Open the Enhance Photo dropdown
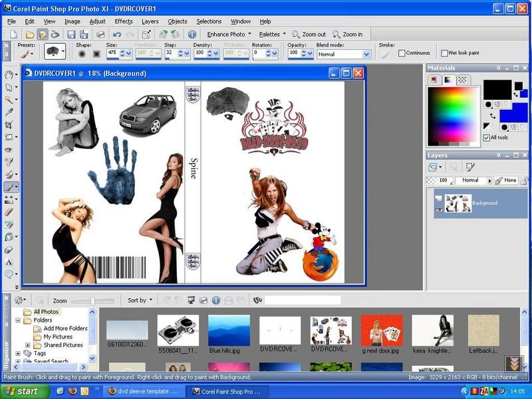The height and width of the screenshot is (399, 532). [x=229, y=35]
